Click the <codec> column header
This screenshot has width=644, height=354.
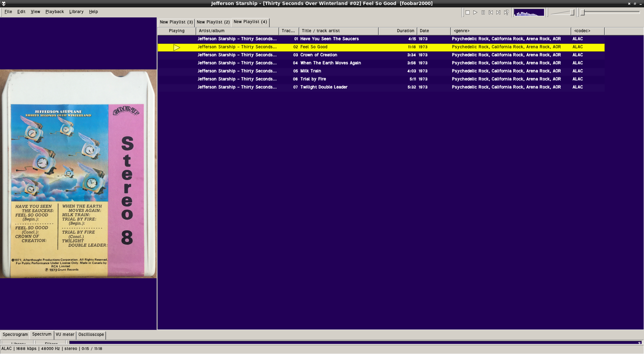click(x=588, y=31)
